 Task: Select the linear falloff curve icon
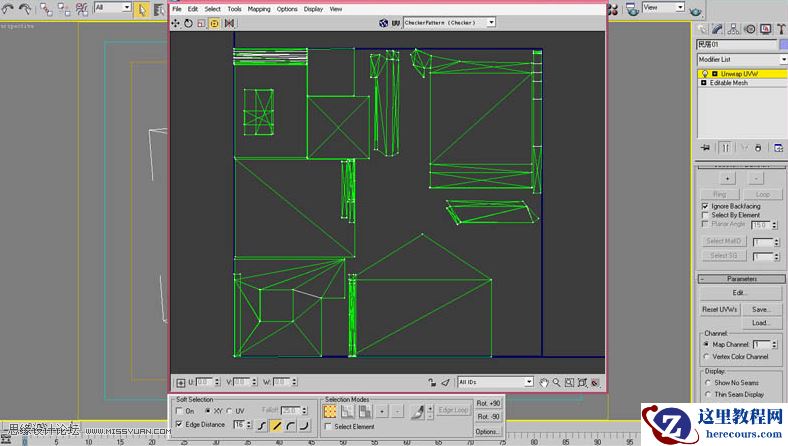(x=276, y=426)
